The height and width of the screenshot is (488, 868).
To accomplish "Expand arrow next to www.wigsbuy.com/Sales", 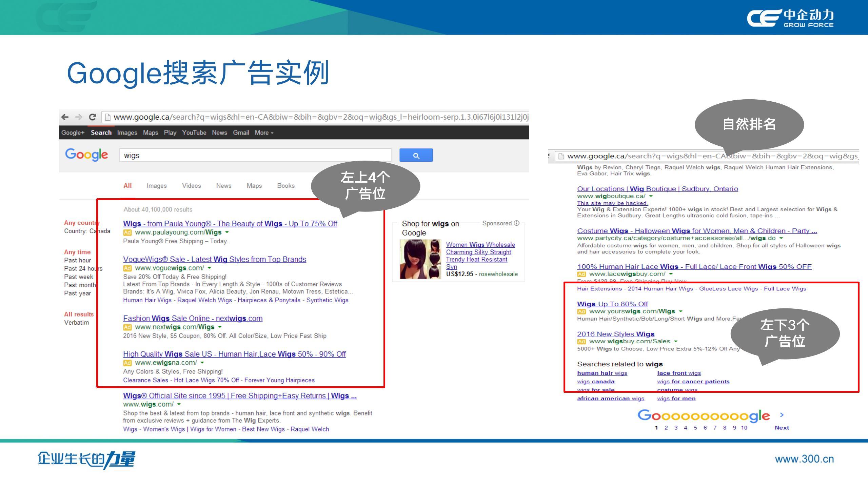I will [676, 341].
